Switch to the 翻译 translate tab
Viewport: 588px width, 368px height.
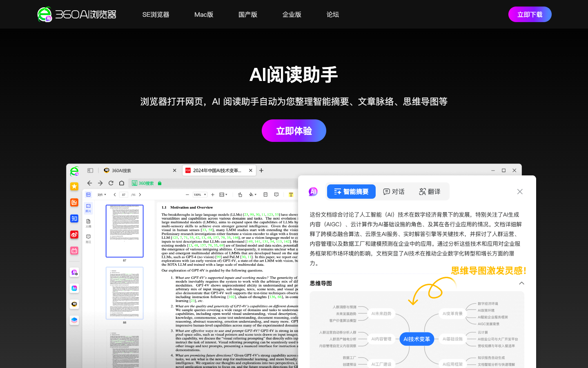(430, 191)
